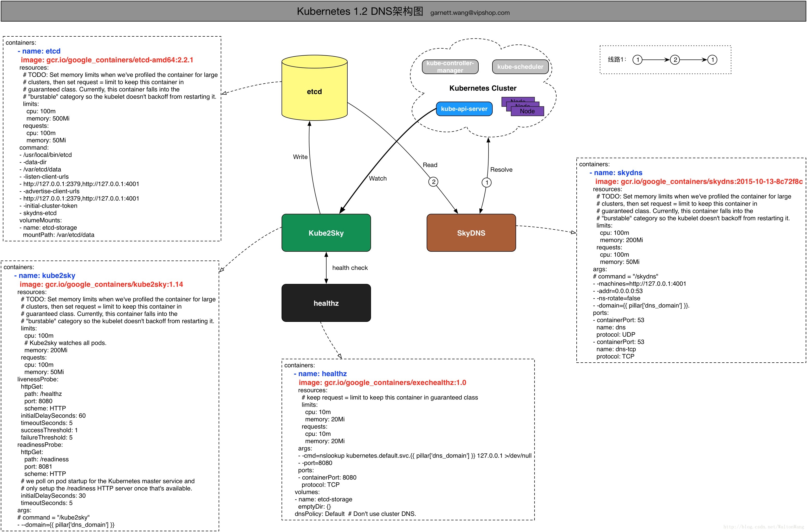Click the Resolve arrow label
The height and width of the screenshot is (532, 807).
click(x=501, y=170)
